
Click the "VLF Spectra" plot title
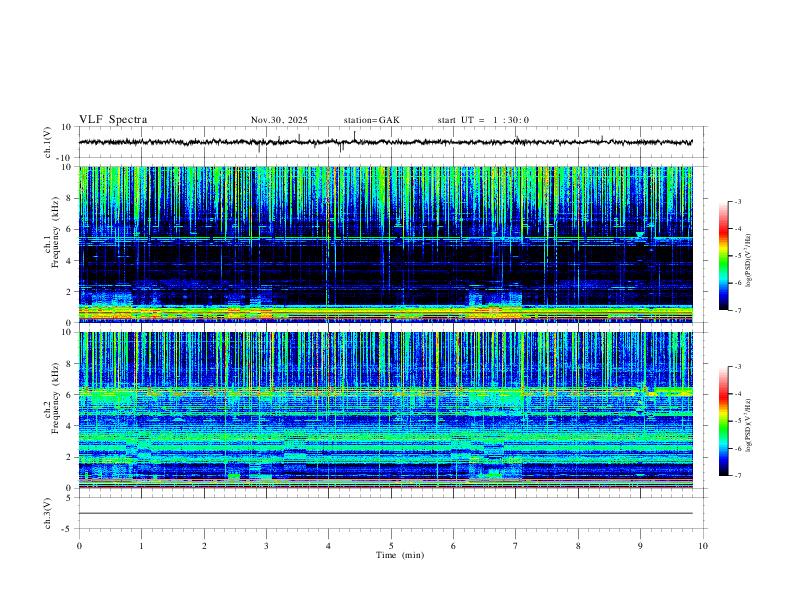click(x=113, y=119)
